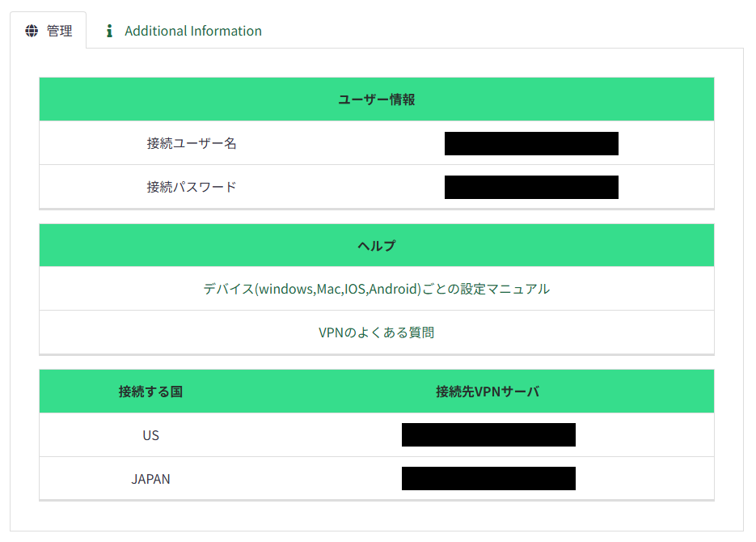Click the 接続パスワード label

[x=192, y=187]
